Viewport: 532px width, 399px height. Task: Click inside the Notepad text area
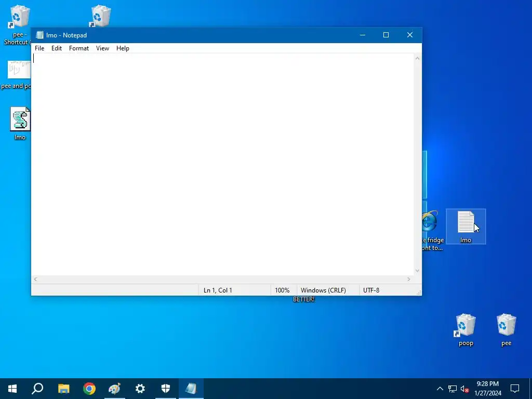[x=223, y=165]
